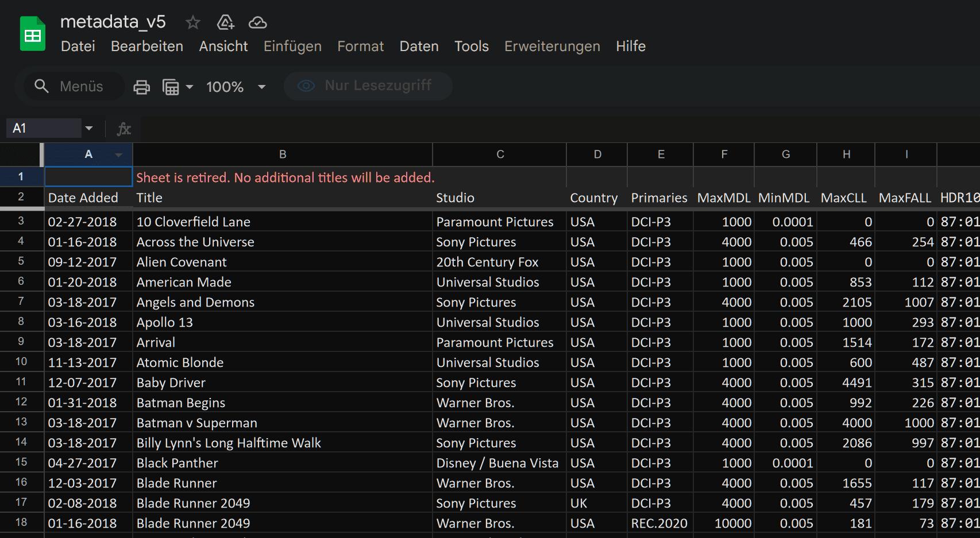The height and width of the screenshot is (538, 980).
Task: Click the 'REC.2020' primaries cell
Action: coord(660,523)
